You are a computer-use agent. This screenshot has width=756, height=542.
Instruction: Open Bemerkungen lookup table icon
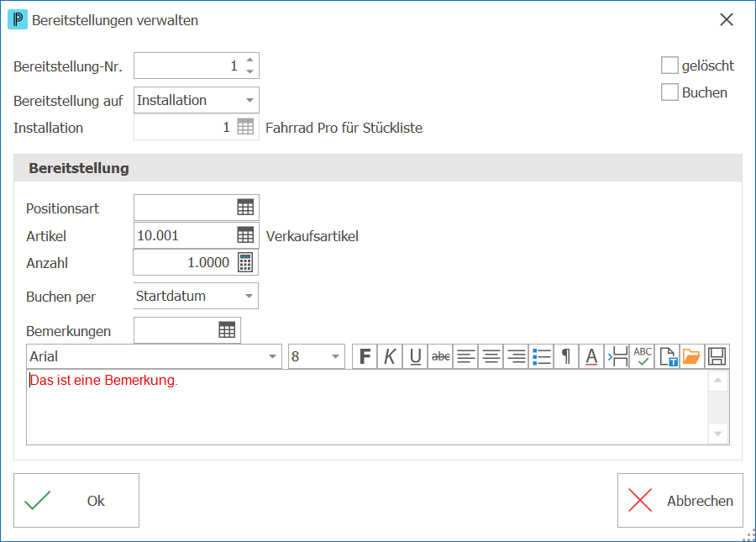227,330
